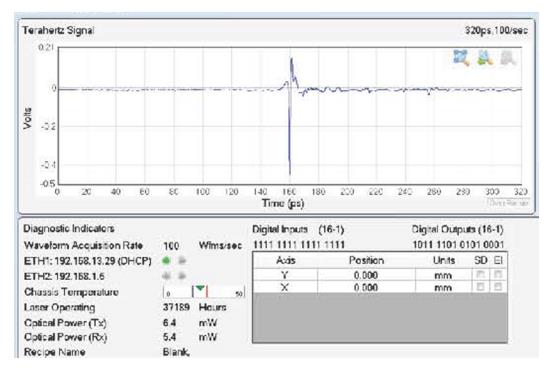Click the SD column header
The height and width of the screenshot is (369, 549).
[481, 260]
